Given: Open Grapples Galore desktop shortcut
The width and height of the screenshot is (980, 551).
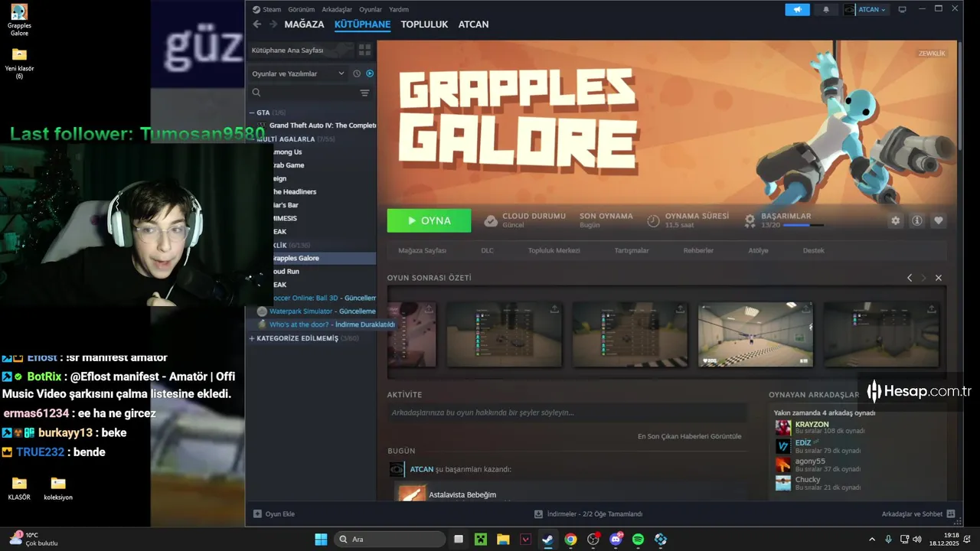Looking at the screenshot, I should [x=19, y=21].
